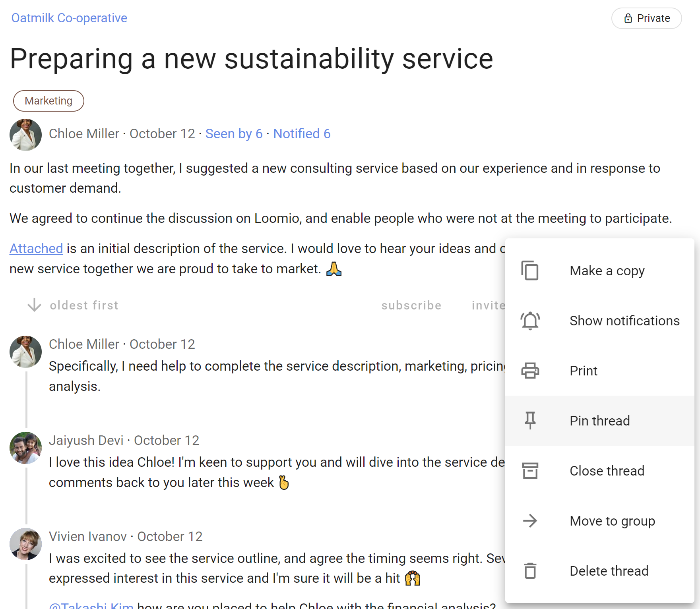Click the pin icon in menu

[x=530, y=420]
